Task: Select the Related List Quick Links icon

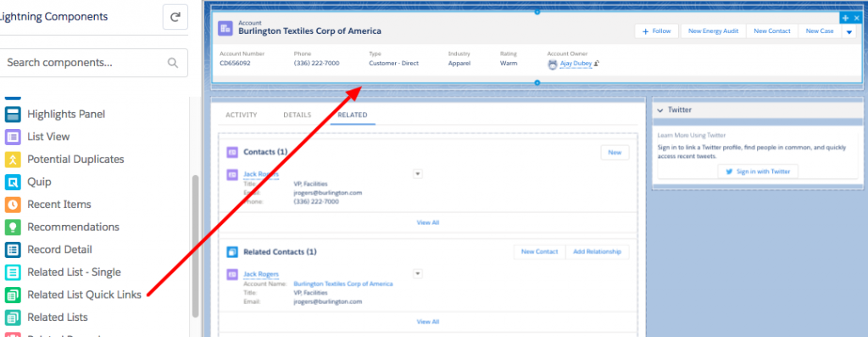Action: coord(13,295)
